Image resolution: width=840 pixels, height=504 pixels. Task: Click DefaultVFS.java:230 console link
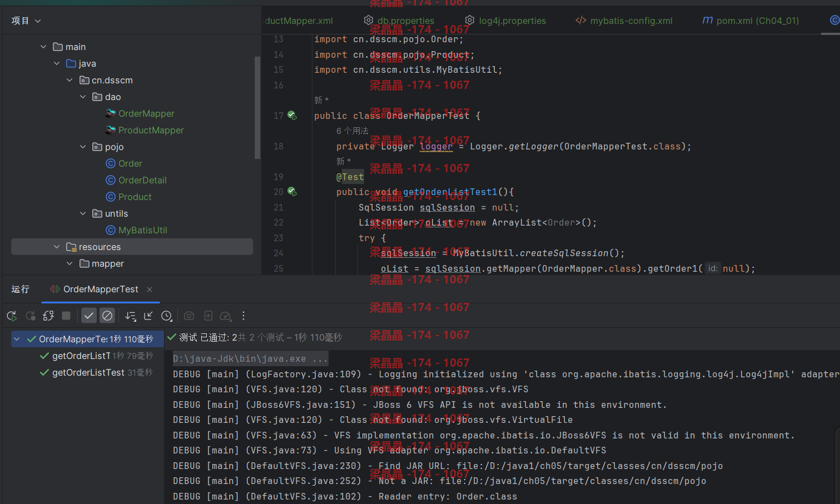303,466
